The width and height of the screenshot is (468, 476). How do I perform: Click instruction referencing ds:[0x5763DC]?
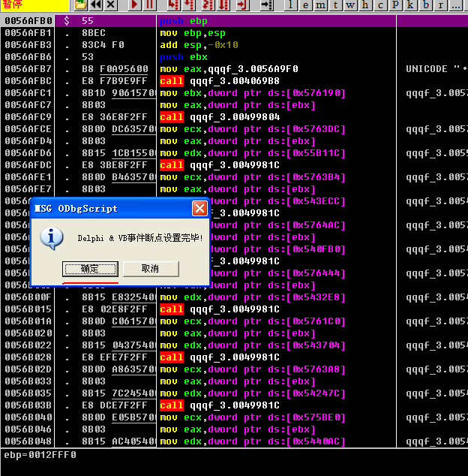pyautogui.click(x=252, y=129)
